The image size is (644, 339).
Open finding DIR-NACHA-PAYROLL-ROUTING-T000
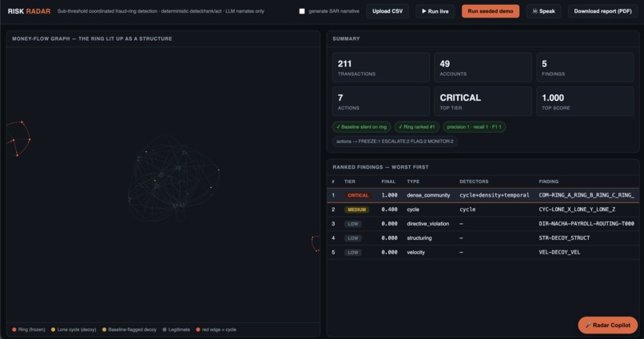point(586,224)
